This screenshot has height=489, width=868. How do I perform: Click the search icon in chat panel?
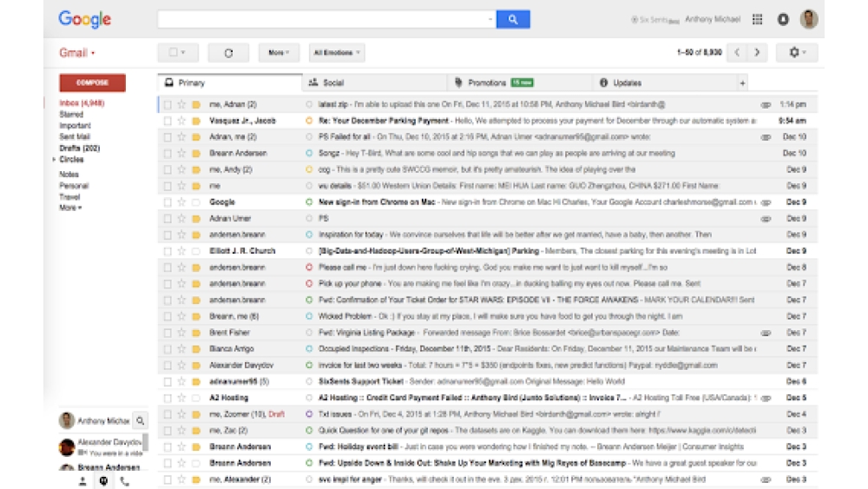[141, 420]
